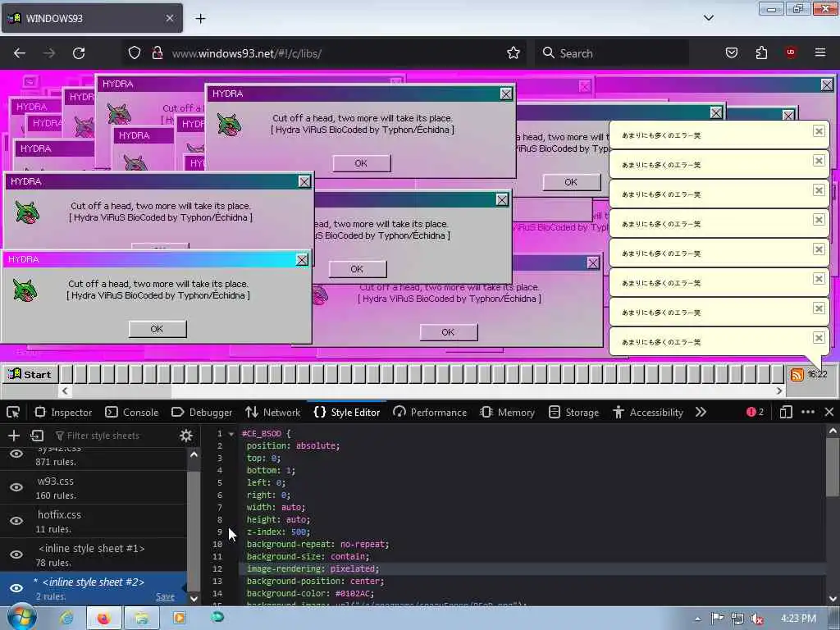Click the page horizontal scrollbar right arrow

click(779, 391)
